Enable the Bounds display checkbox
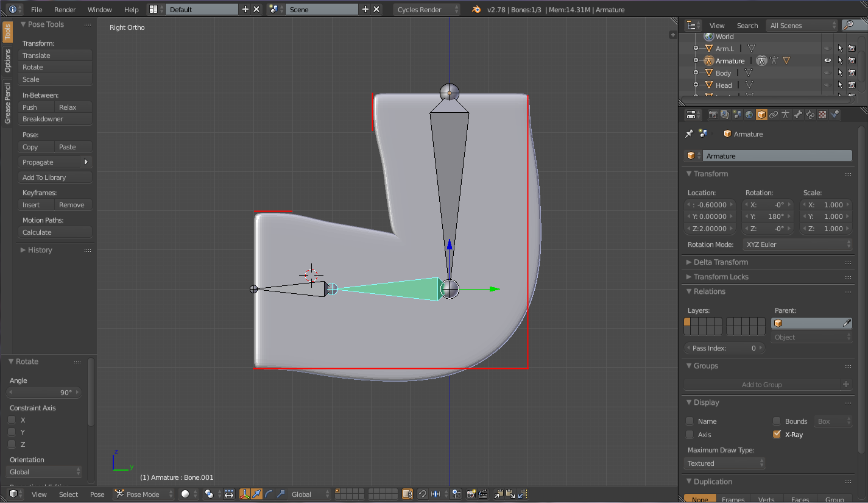This screenshot has height=503, width=868. point(777,421)
